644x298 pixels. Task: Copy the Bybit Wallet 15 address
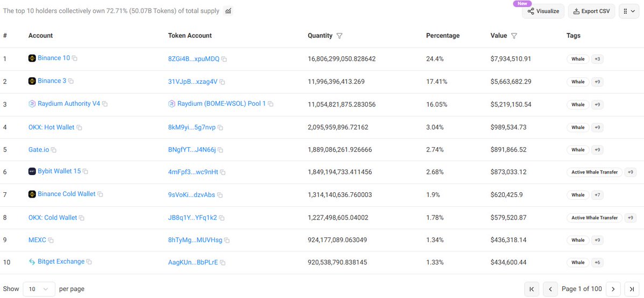tap(85, 172)
